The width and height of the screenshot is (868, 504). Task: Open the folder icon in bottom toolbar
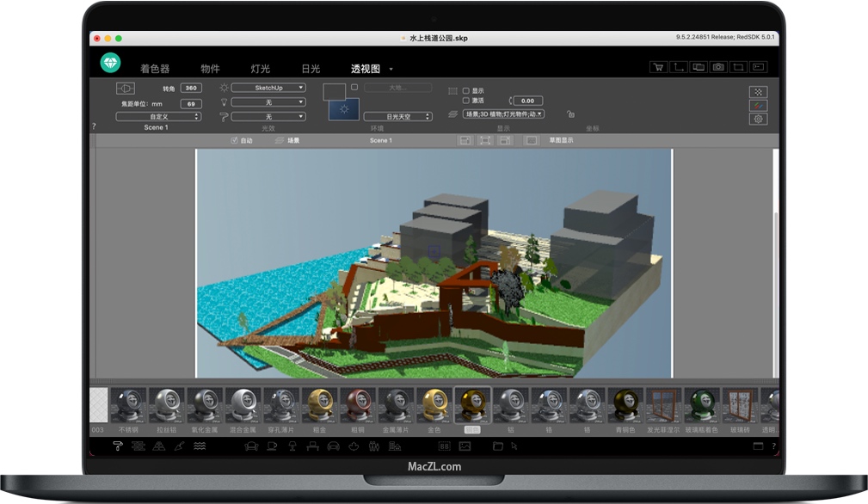(x=497, y=446)
